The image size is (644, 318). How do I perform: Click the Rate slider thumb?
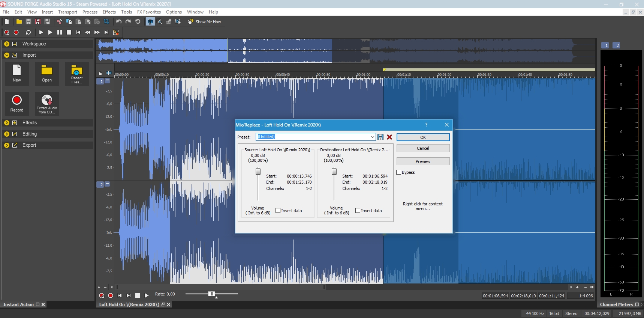tap(211, 294)
